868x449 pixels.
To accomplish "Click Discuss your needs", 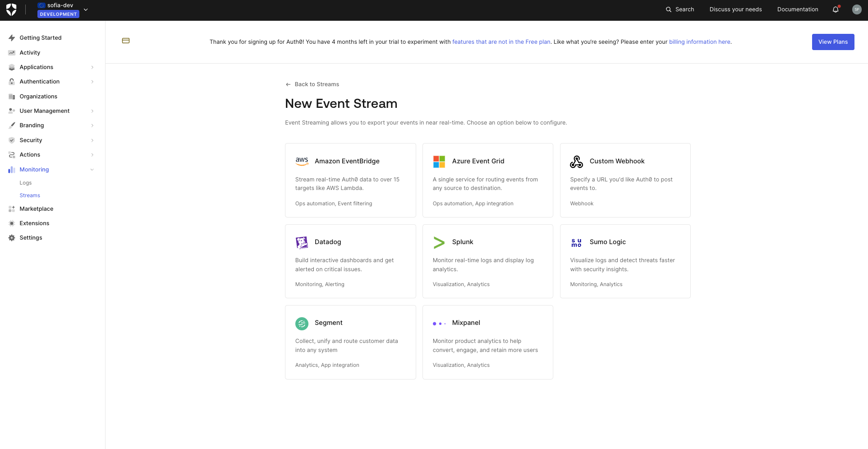I will coord(735,9).
